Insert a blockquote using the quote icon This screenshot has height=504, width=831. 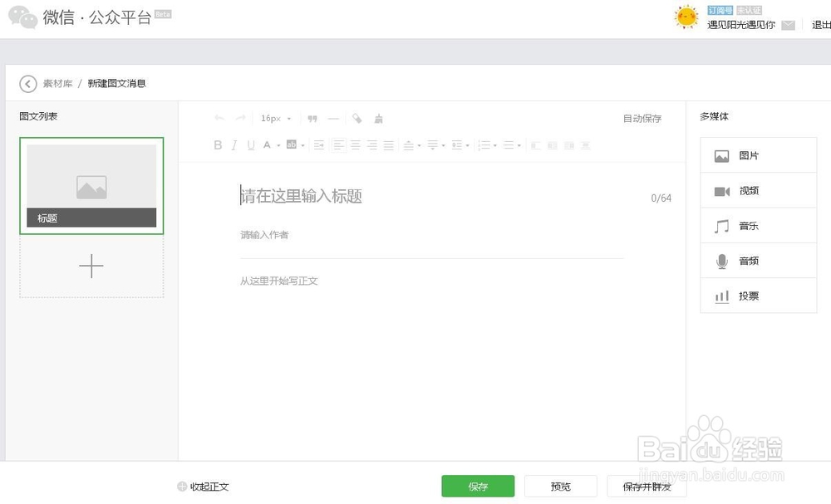point(312,119)
